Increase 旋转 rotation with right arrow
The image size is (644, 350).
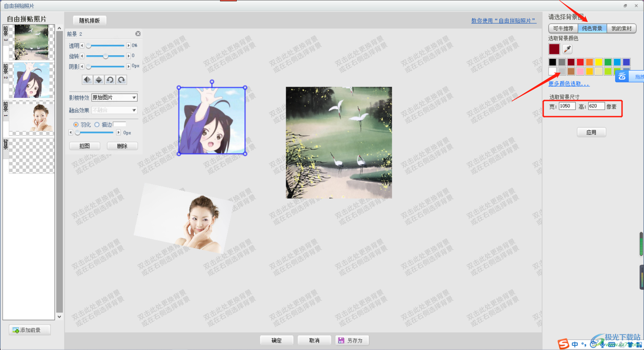(x=128, y=56)
